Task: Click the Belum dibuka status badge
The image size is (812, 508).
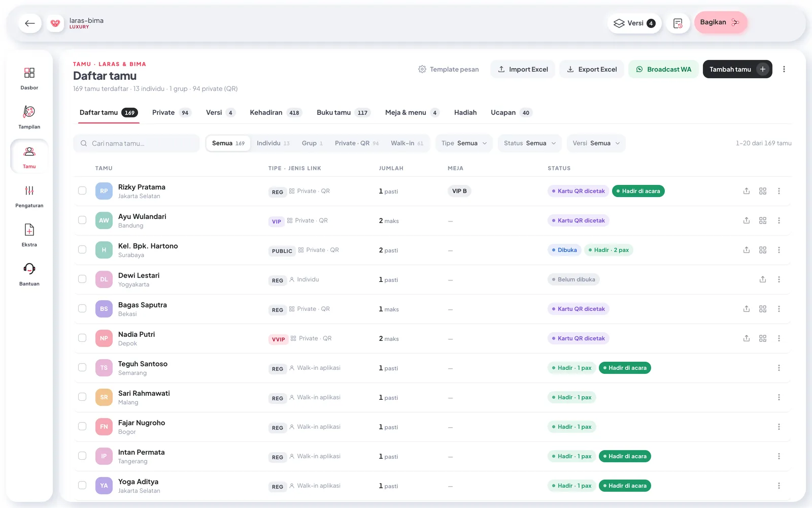Action: 573,279
